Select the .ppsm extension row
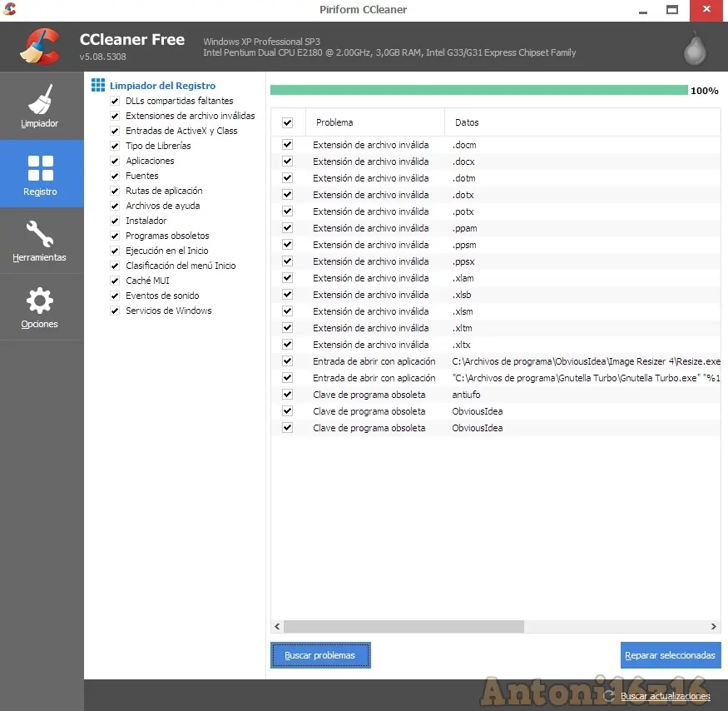Screen dimensions: 728x711 click(x=496, y=245)
